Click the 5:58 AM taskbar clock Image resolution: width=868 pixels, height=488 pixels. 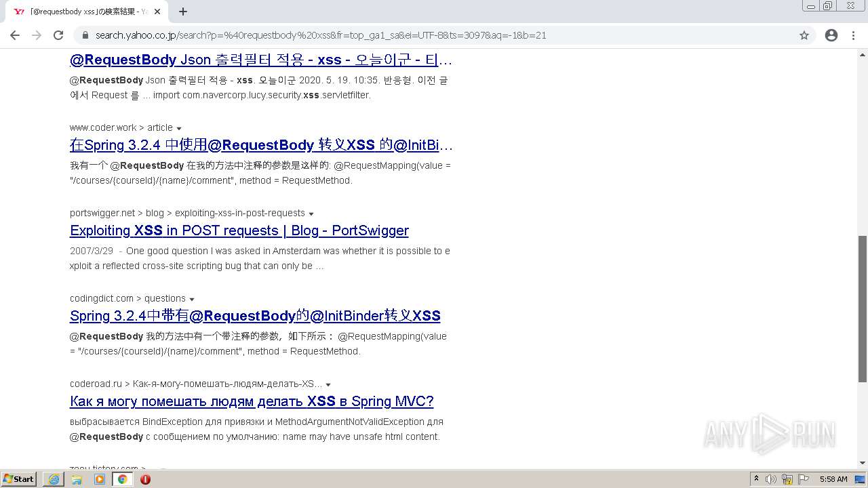click(833, 479)
